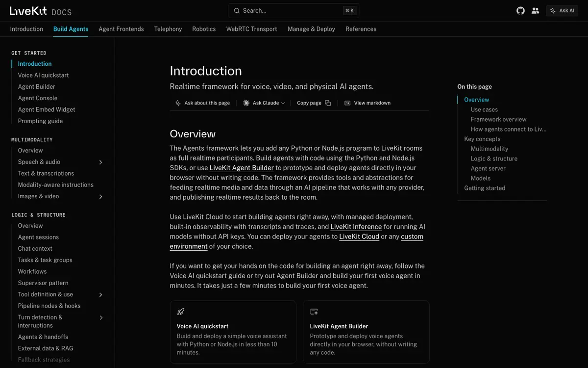This screenshot has width=588, height=368.
Task: Click the Ask AI button
Action: pos(563,10)
